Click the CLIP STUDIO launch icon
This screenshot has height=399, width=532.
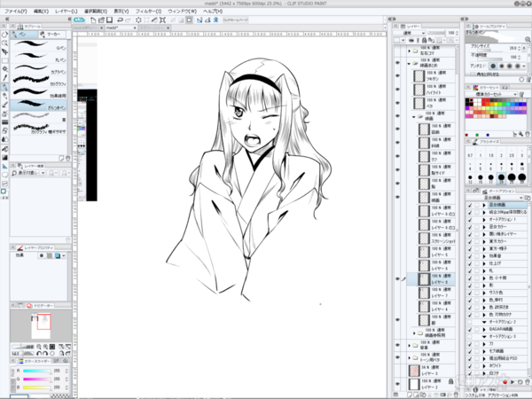[x=79, y=20]
